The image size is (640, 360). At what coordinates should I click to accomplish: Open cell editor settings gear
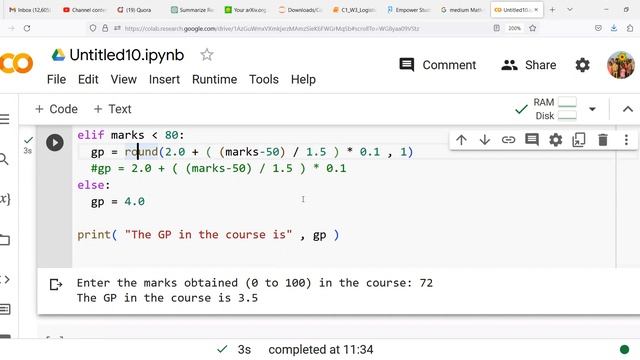(x=556, y=140)
